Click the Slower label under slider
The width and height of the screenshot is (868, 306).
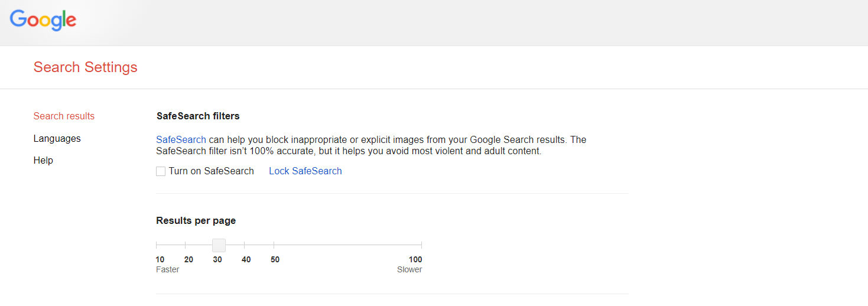(409, 270)
